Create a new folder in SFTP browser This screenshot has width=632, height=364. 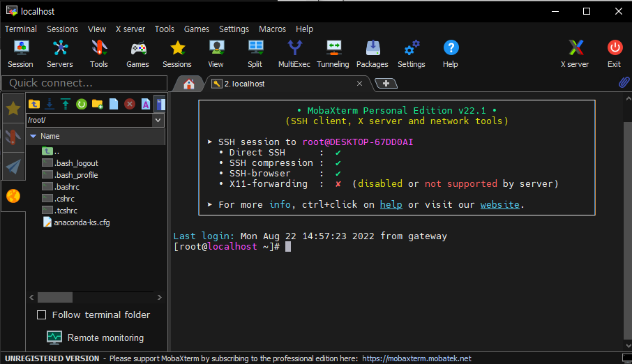coord(98,105)
